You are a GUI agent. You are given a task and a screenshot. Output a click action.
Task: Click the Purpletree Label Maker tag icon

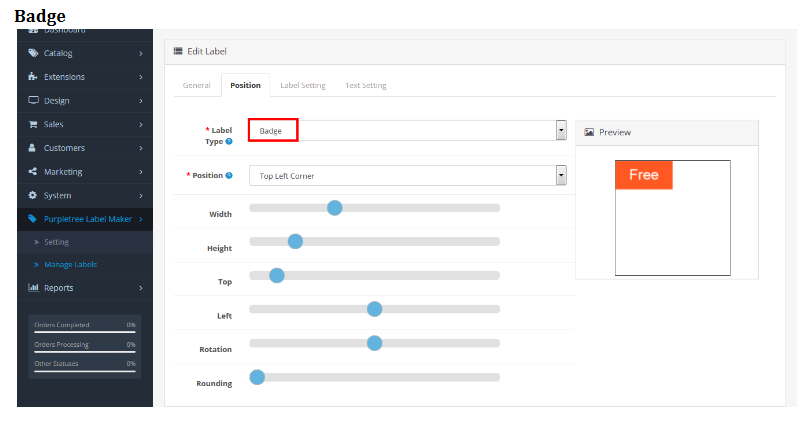tap(33, 219)
